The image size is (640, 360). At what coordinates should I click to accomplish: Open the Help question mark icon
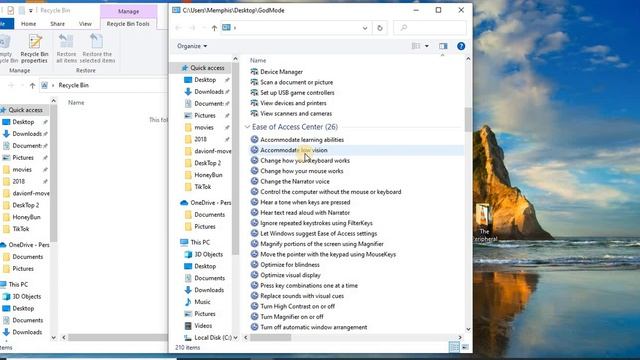click(x=461, y=46)
